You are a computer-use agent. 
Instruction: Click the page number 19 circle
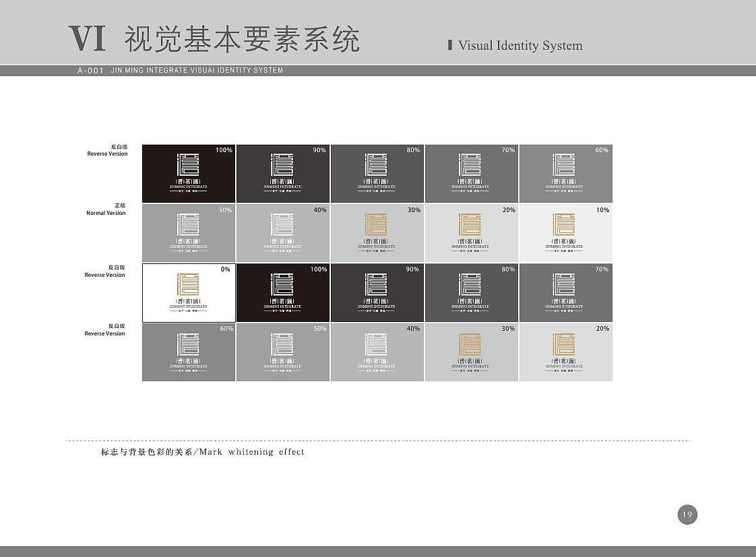(687, 515)
